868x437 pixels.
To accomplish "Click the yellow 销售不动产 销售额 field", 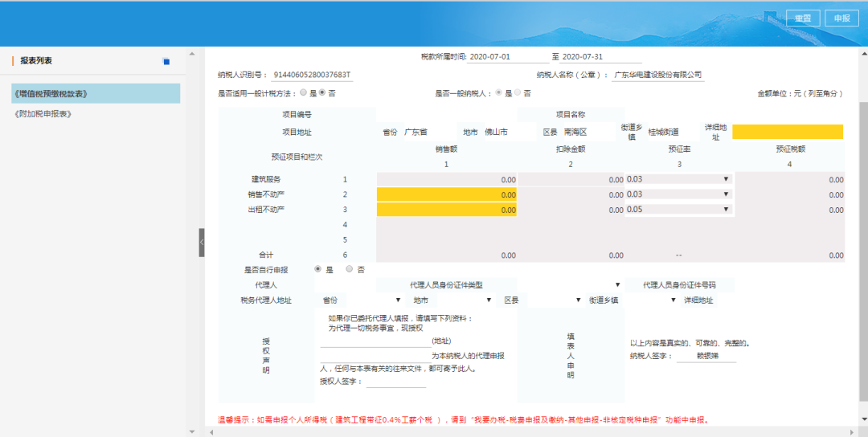I will (x=447, y=194).
